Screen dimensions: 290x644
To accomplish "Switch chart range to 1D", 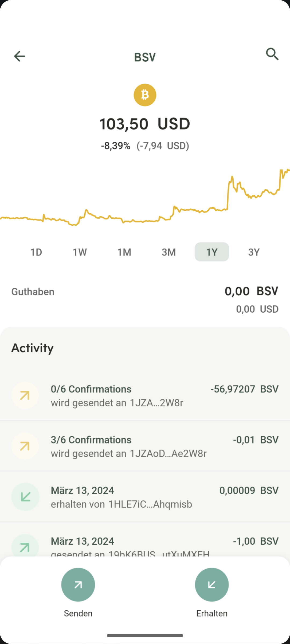I will 36,252.
